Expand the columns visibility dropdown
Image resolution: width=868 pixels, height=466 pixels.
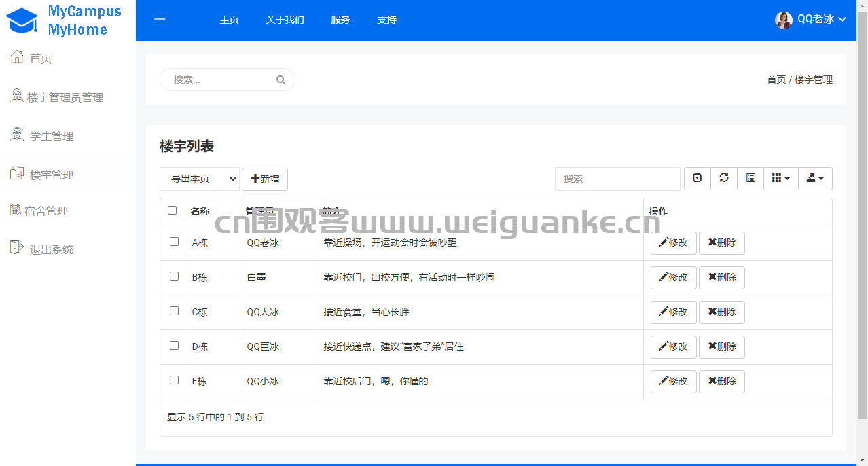click(780, 178)
